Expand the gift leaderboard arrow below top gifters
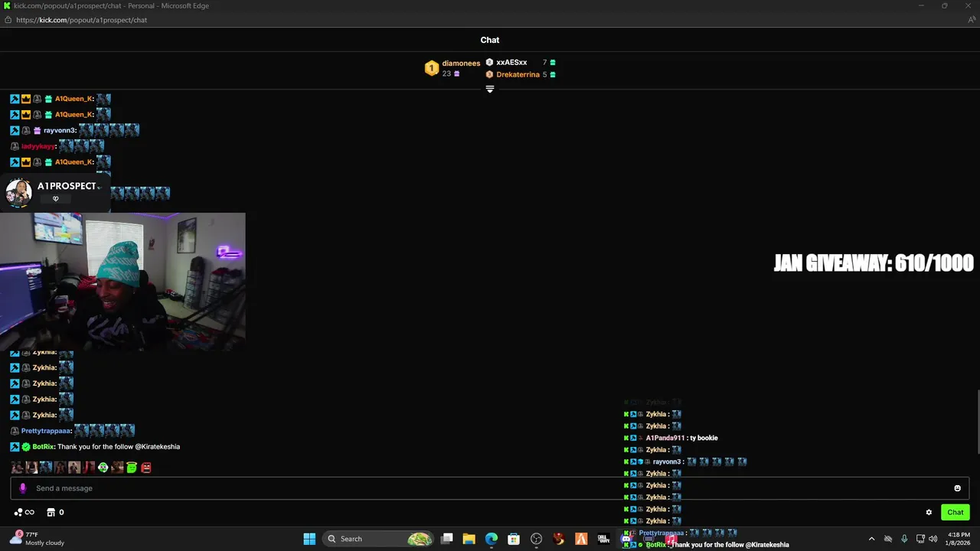 coord(490,89)
